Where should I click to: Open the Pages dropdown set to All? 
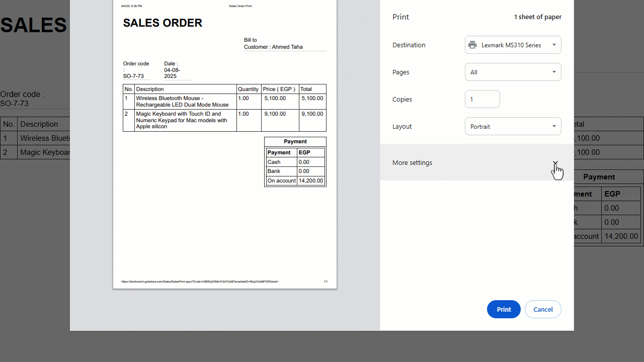[513, 72]
